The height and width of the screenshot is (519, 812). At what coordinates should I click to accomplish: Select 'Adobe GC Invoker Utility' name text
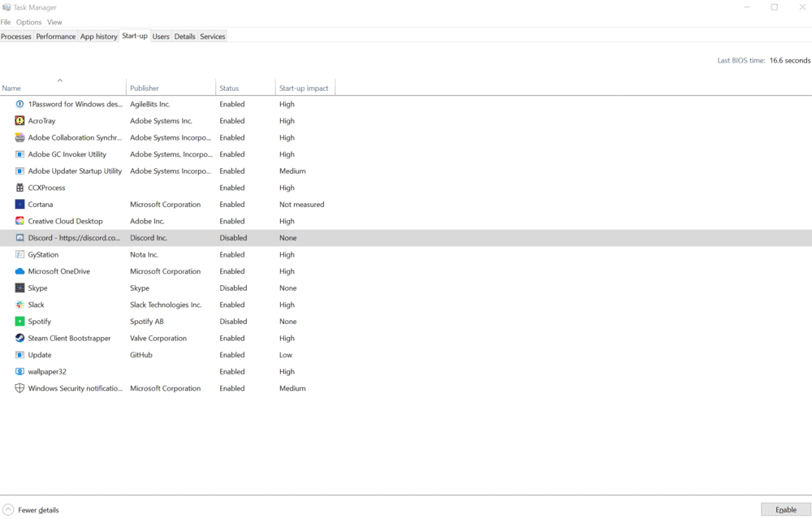pyautogui.click(x=67, y=154)
